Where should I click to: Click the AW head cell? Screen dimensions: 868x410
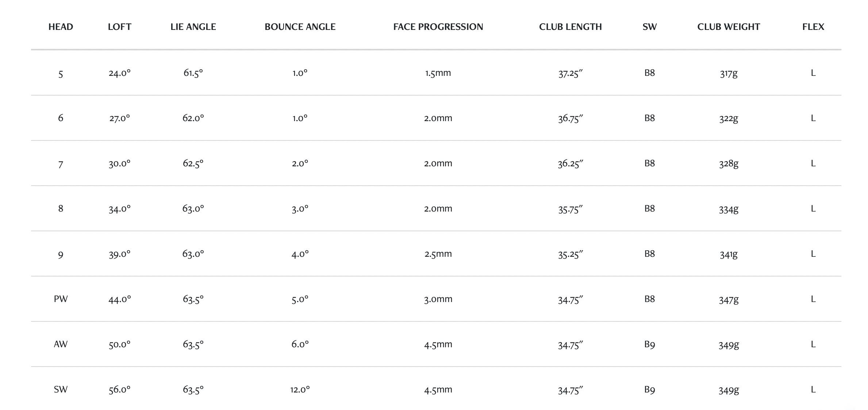click(x=61, y=344)
